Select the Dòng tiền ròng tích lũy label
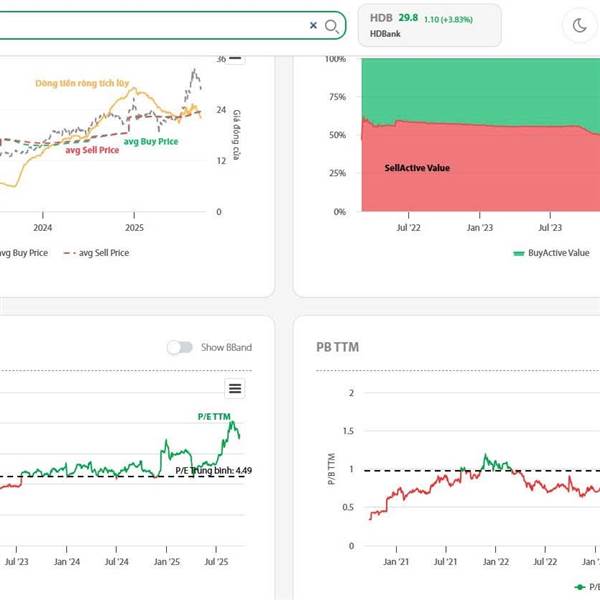The height and width of the screenshot is (600, 600). pyautogui.click(x=82, y=83)
